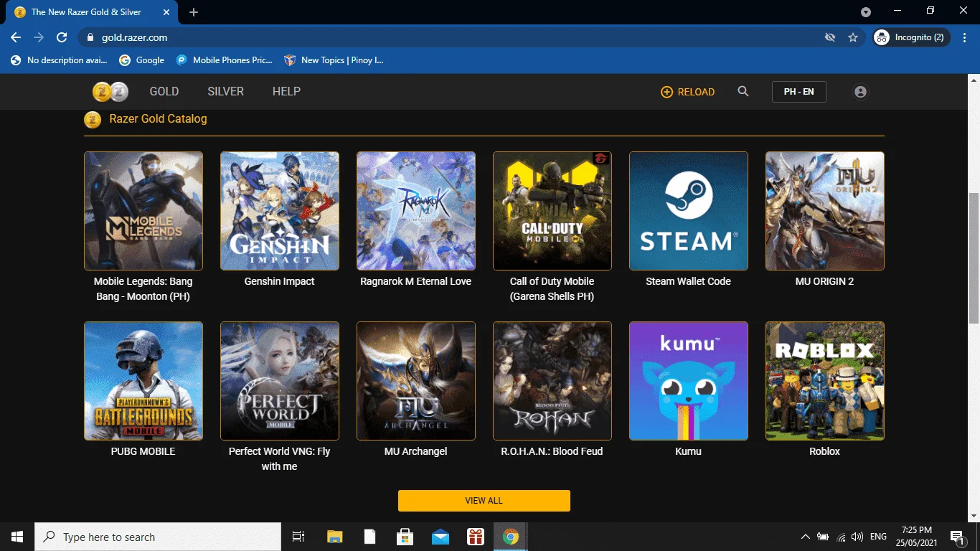Open the Chrome tab search dropdown arrow
This screenshot has height=551, width=980.
point(866,12)
